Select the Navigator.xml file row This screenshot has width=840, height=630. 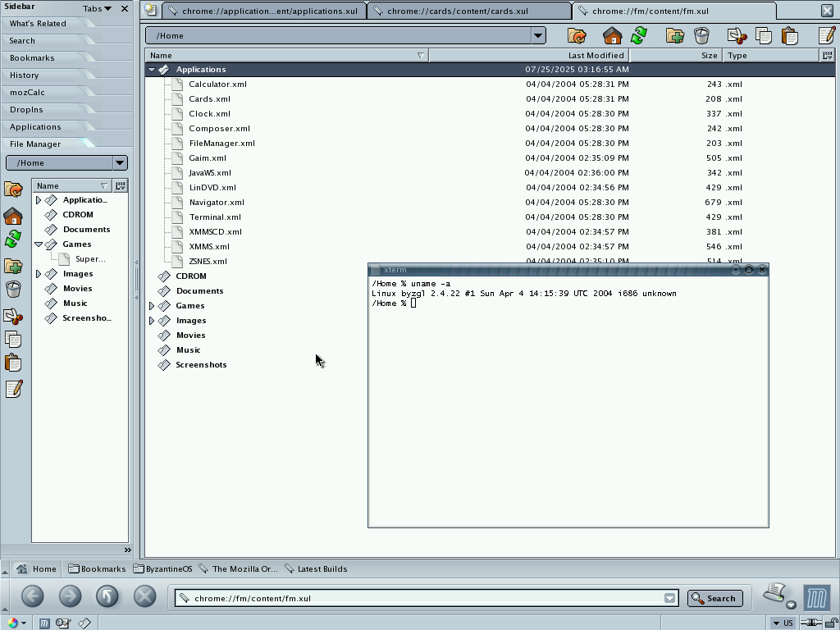click(490, 203)
